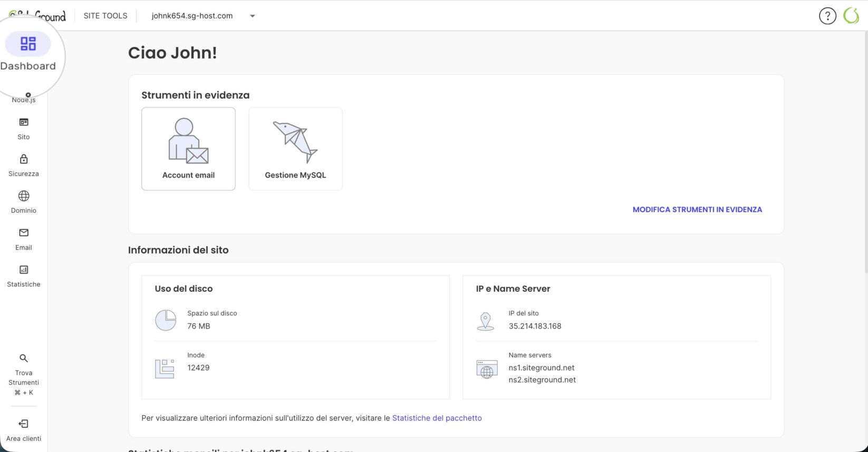This screenshot has width=868, height=452.
Task: Click the page vertical scrollbar
Action: [x=865, y=153]
